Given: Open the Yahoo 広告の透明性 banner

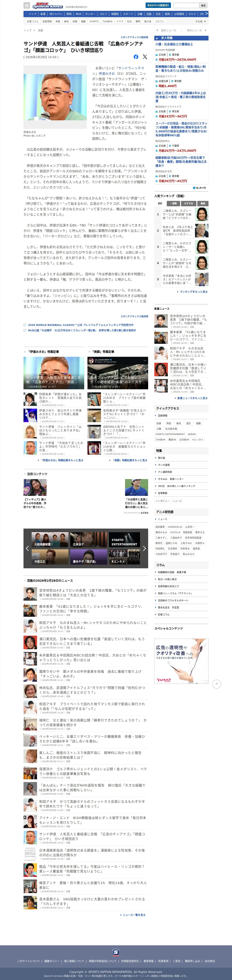Looking at the screenshot, I should click(181, 661).
